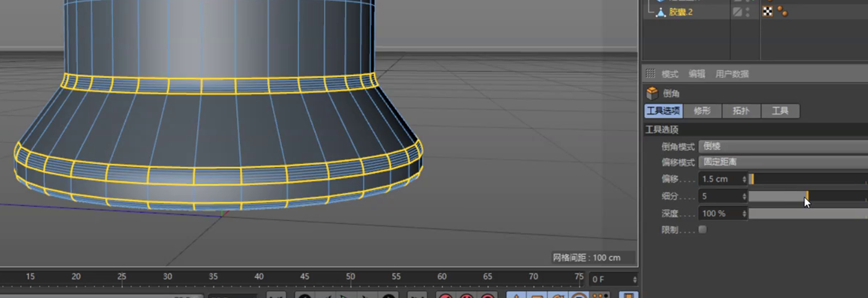Open the 倒角模式 dropdown showing 倒棱

coord(783,147)
